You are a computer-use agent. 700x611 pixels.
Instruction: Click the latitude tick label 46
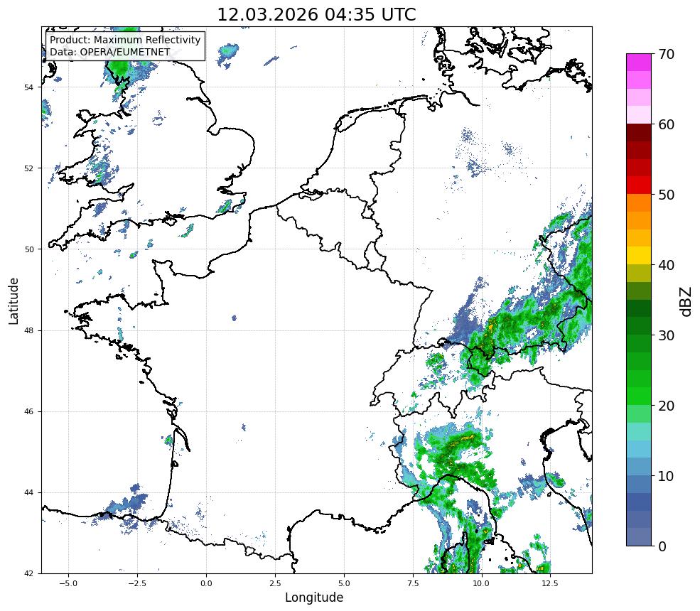coord(28,411)
